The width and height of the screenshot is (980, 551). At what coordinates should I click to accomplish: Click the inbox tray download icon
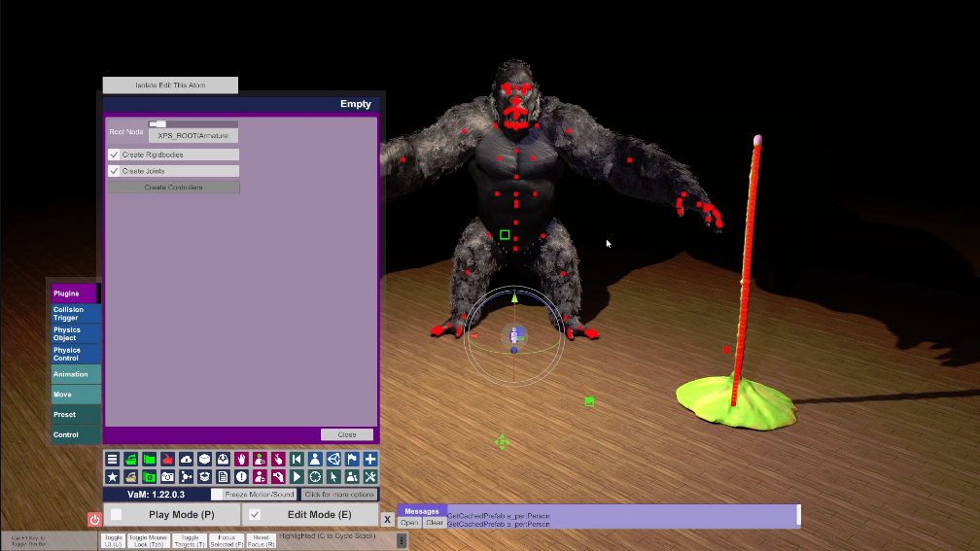click(x=223, y=459)
